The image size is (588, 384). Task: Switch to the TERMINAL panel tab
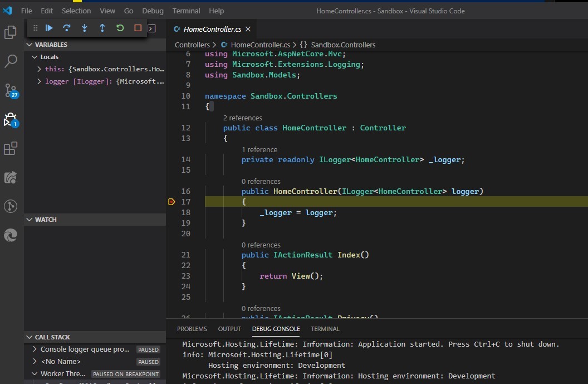[x=325, y=329]
